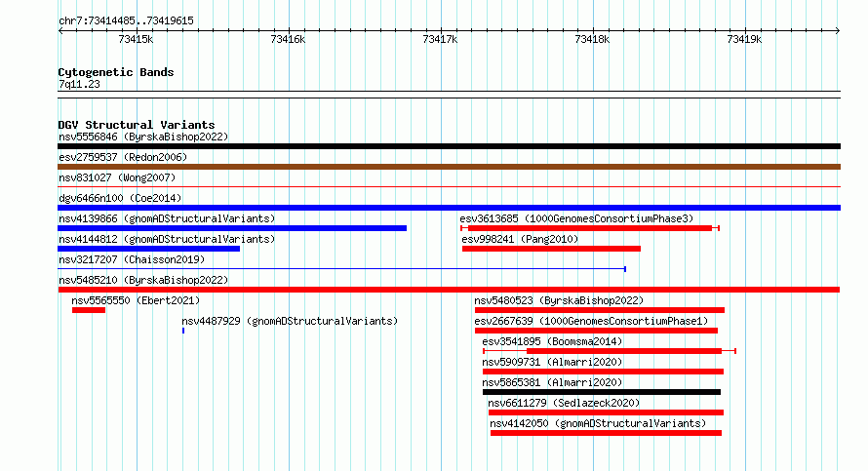Screen dimensions: 868x471
Task: Click the esv3613685 1000Genomes Phase3 label
Action: tap(576, 218)
